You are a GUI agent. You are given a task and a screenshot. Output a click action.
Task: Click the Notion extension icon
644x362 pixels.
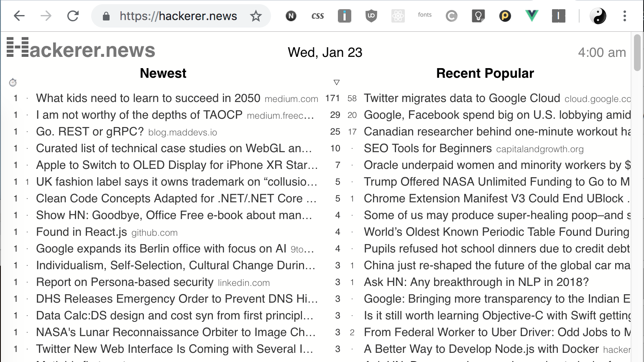point(291,16)
